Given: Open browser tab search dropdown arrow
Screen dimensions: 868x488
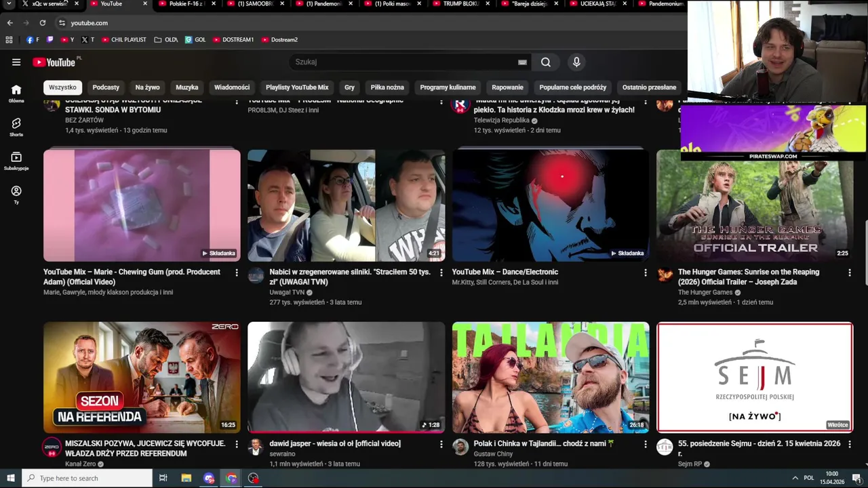Looking at the screenshot, I should pos(9,3).
